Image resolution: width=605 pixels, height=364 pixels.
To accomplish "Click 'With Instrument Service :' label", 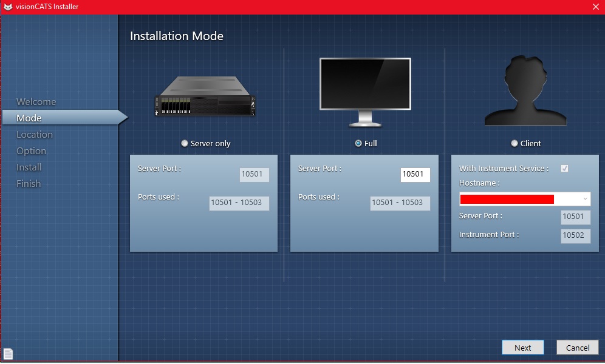I will 504,168.
